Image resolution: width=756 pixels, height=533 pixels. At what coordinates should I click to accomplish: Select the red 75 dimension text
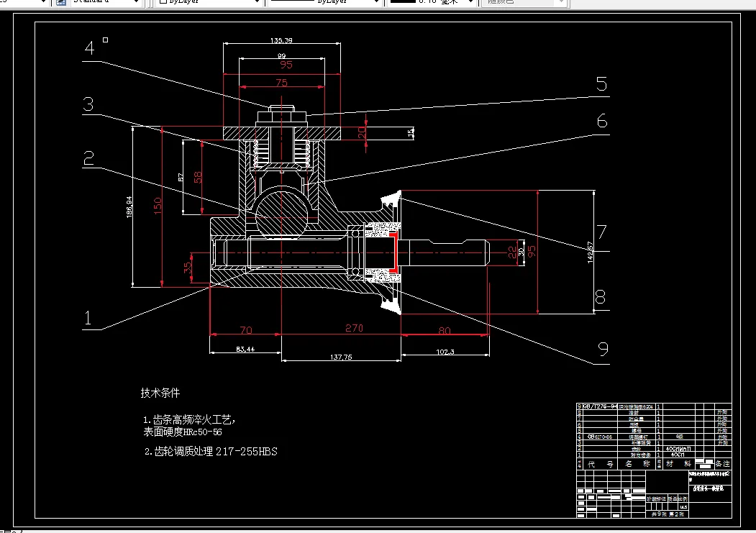point(281,83)
